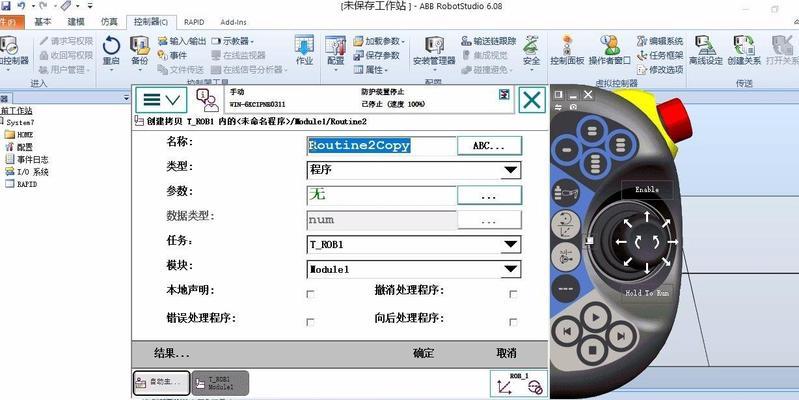
Task: Cancel with the 取消 button
Action: point(506,353)
